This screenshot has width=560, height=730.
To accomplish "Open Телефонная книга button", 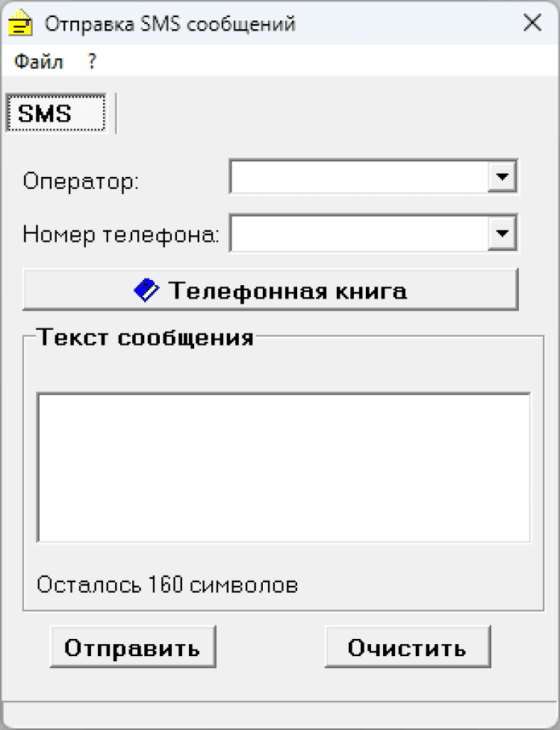I will pyautogui.click(x=270, y=290).
